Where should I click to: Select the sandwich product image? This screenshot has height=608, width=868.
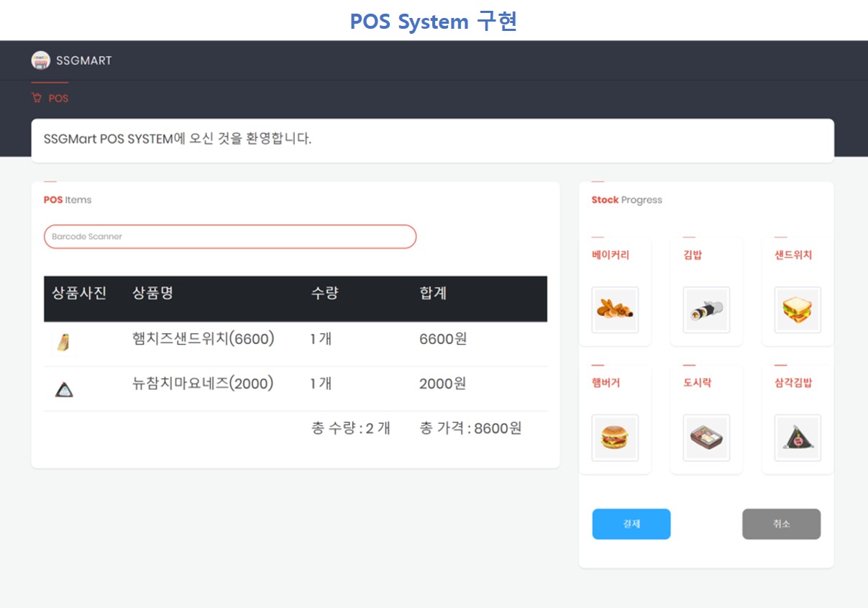[x=798, y=310]
